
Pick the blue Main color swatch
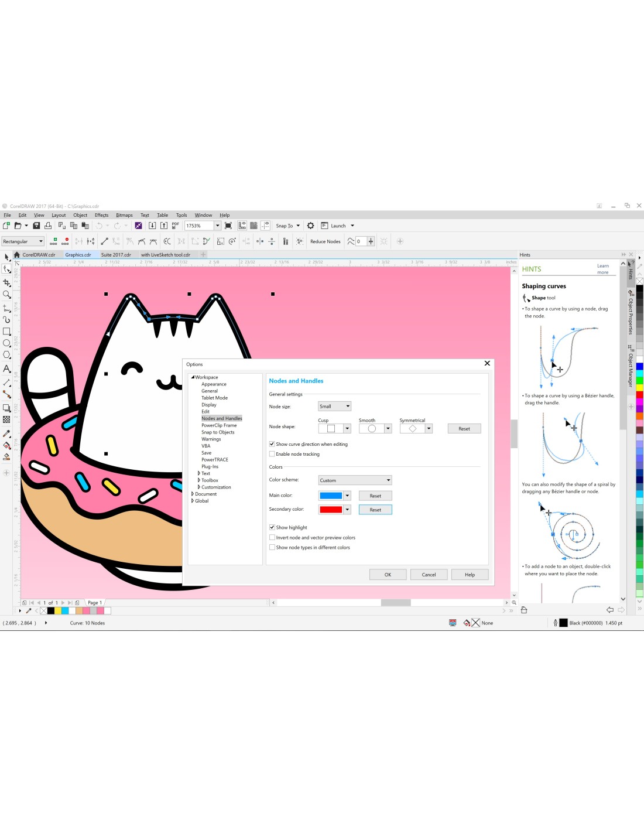(x=331, y=496)
